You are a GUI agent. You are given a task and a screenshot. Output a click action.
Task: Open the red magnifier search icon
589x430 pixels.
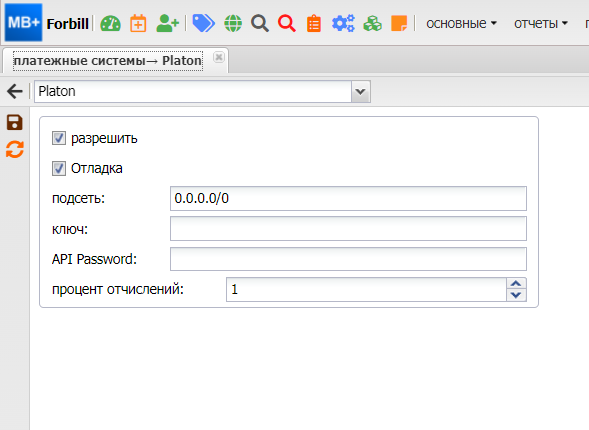tap(287, 23)
